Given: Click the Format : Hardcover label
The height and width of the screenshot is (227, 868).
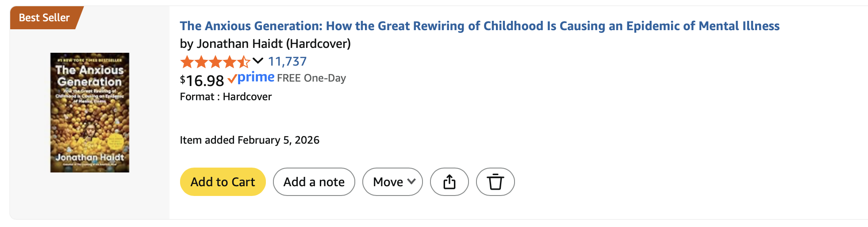Looking at the screenshot, I should pos(226,97).
